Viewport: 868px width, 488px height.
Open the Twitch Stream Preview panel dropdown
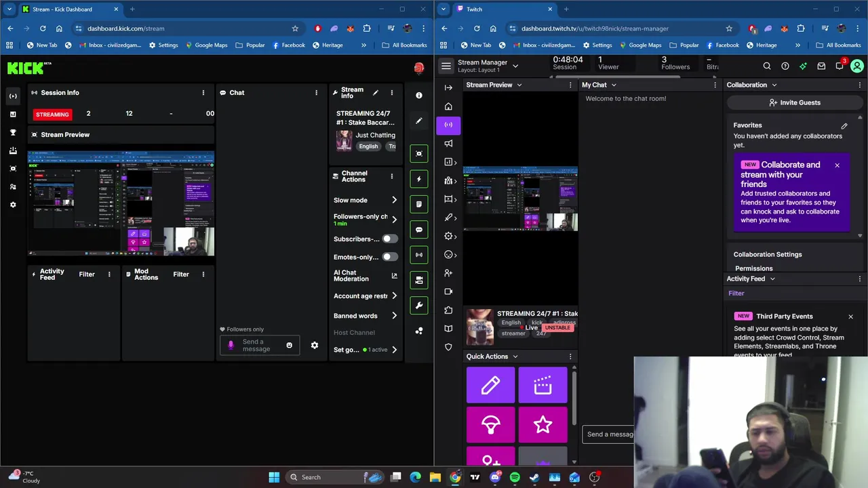(x=519, y=85)
